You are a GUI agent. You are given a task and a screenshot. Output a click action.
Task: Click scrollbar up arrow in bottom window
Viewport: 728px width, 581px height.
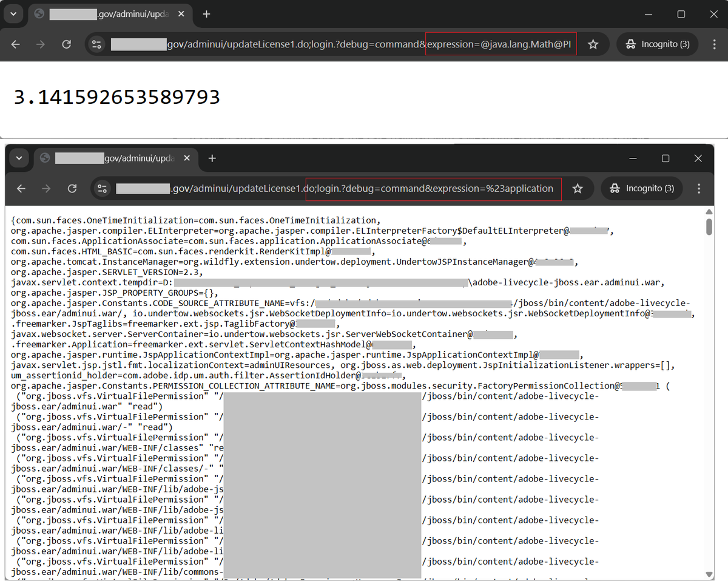[709, 212]
